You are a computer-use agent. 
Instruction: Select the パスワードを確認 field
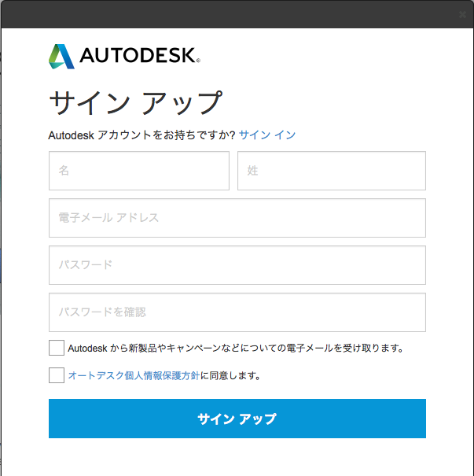click(237, 312)
